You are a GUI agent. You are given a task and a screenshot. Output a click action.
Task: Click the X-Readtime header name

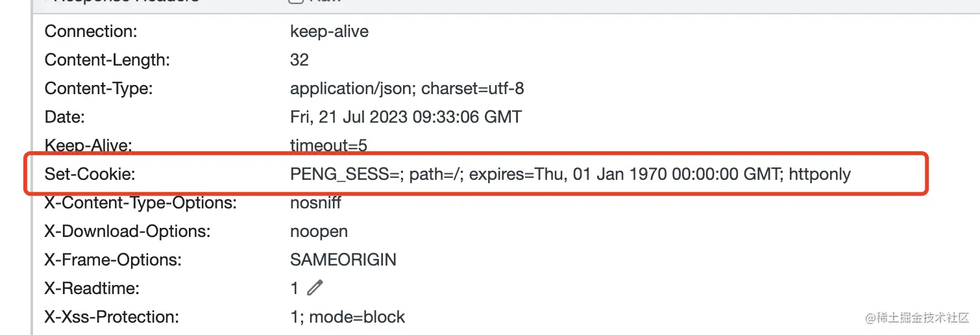(x=92, y=288)
